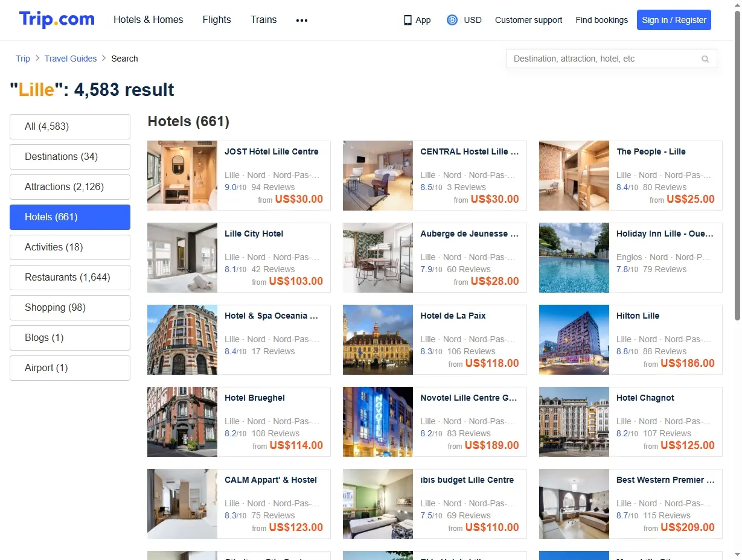
Task: Open Hotel Chagnot photo
Action: [574, 422]
